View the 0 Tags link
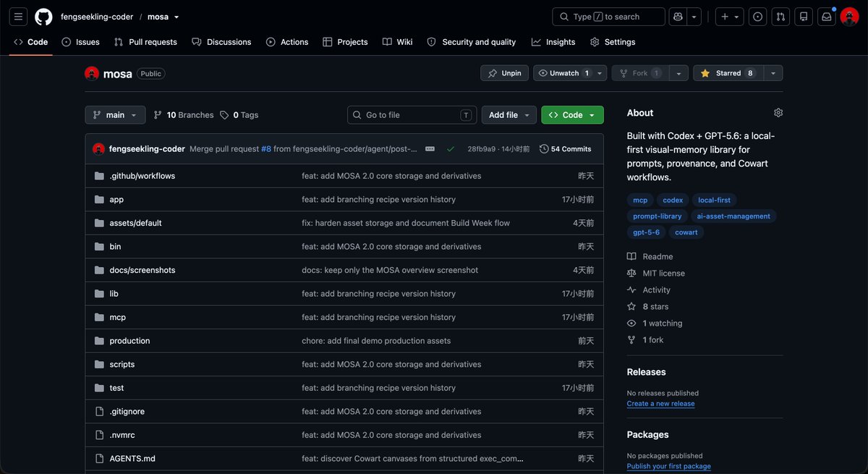The width and height of the screenshot is (868, 474). (239, 115)
